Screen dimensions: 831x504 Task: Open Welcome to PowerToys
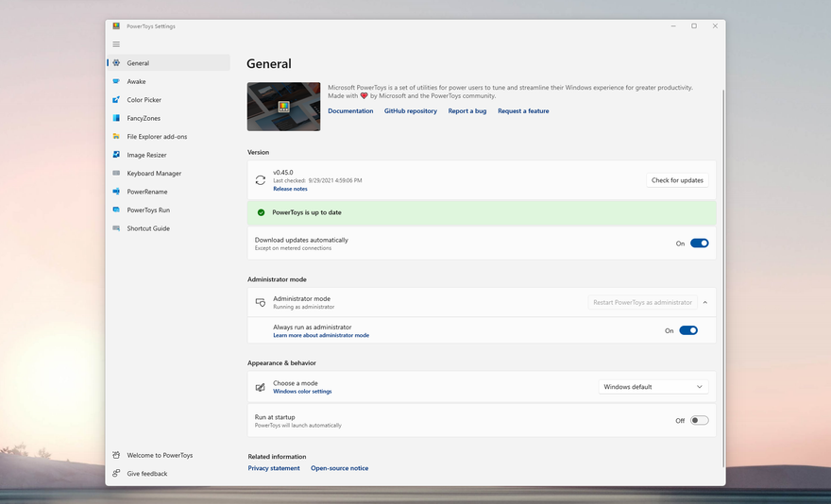(168, 455)
